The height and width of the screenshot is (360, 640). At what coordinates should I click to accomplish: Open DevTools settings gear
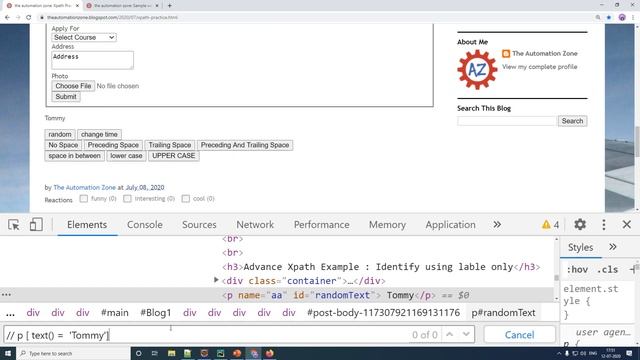pyautogui.click(x=580, y=224)
